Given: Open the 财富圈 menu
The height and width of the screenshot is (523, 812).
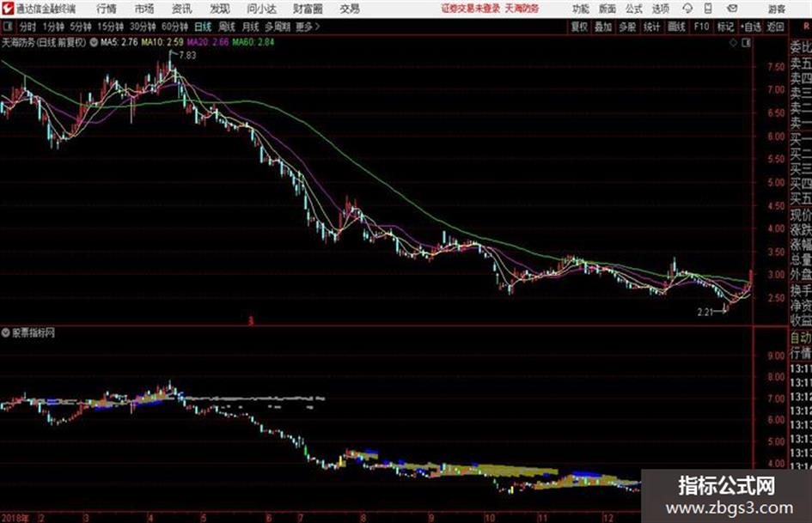Looking at the screenshot, I should pos(308,9).
